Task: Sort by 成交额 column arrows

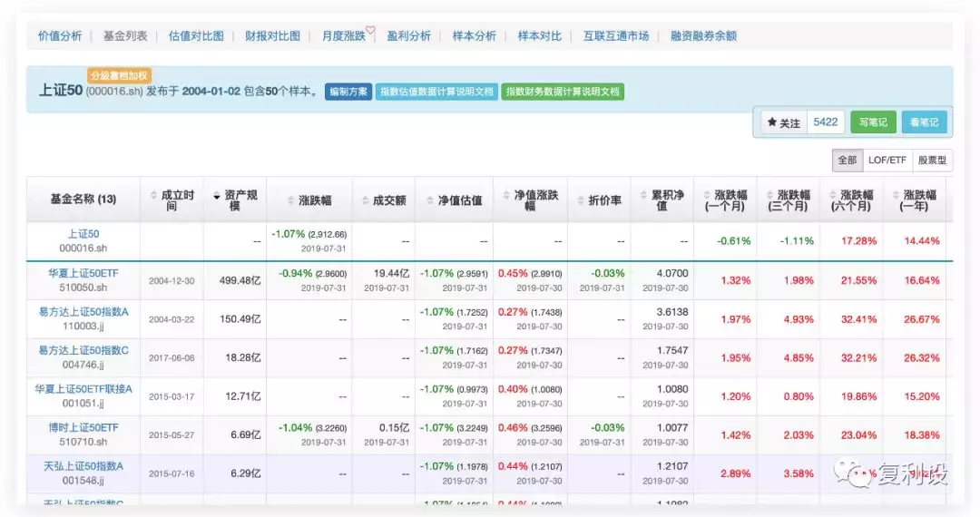Action: pos(365,200)
